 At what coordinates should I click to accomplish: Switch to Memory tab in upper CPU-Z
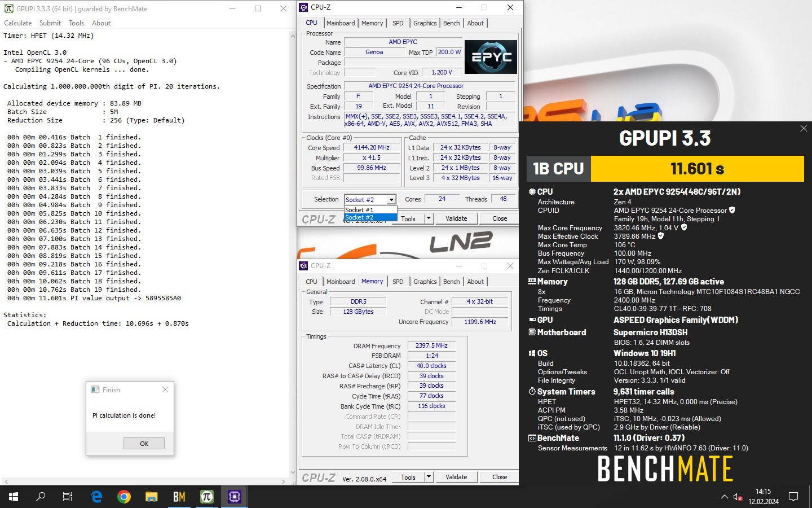(x=372, y=23)
